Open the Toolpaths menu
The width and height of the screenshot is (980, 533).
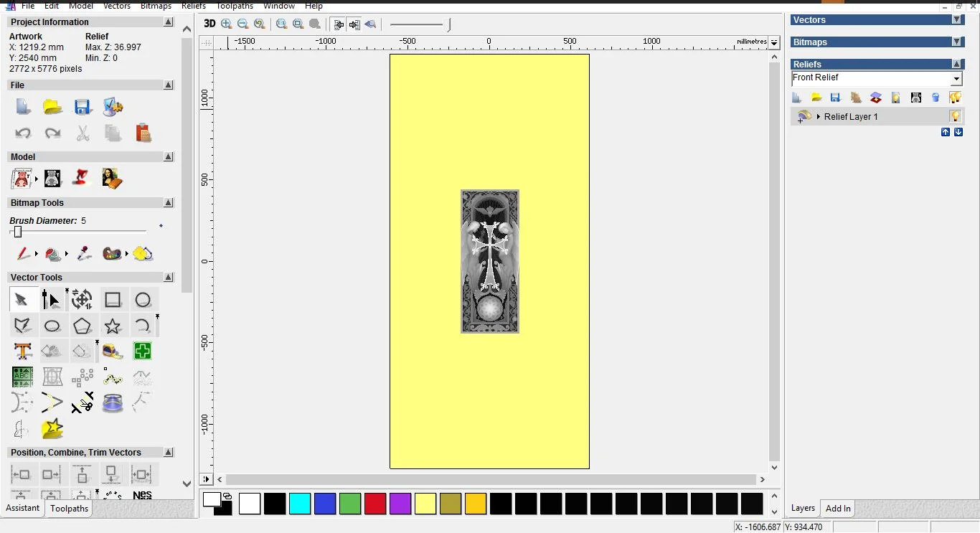(235, 6)
